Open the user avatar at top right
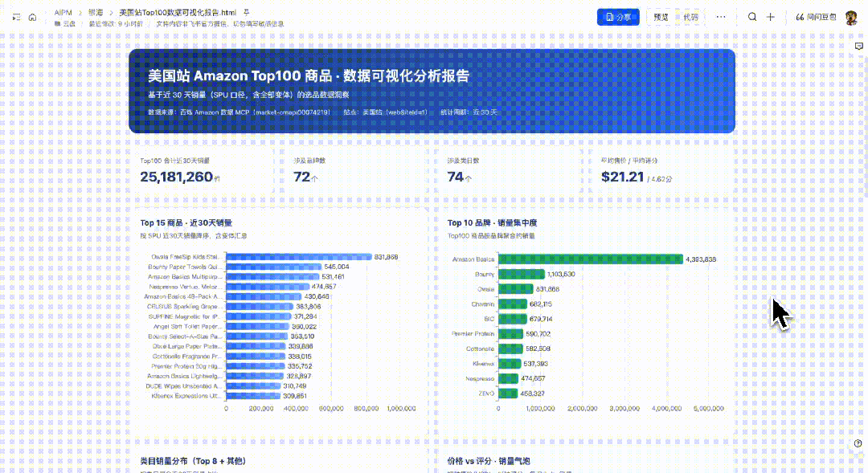This screenshot has height=473, width=868. 851,17
